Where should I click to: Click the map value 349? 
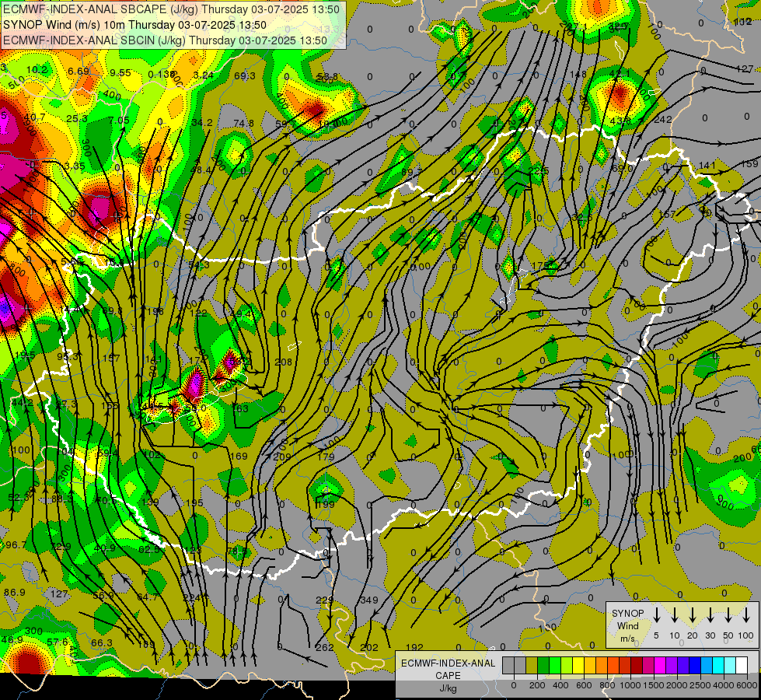[369, 600]
